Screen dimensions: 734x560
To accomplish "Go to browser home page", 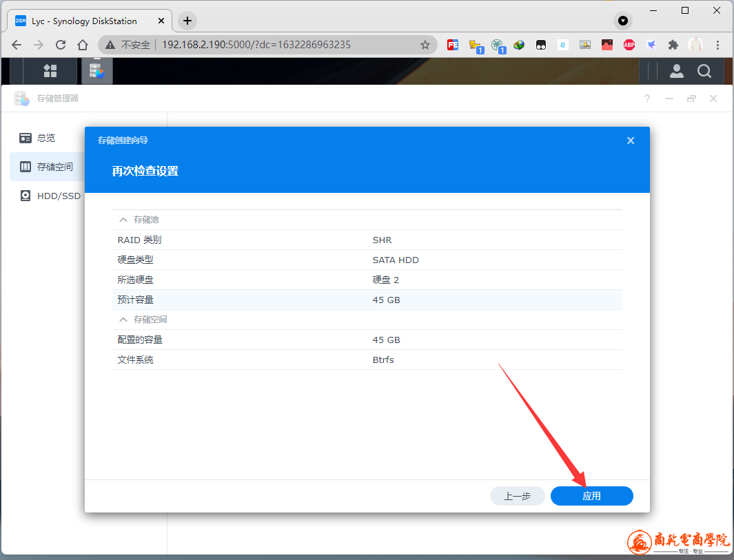I will click(83, 45).
